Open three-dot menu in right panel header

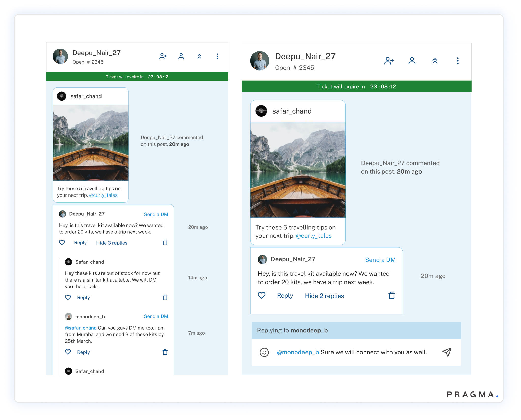pyautogui.click(x=458, y=61)
